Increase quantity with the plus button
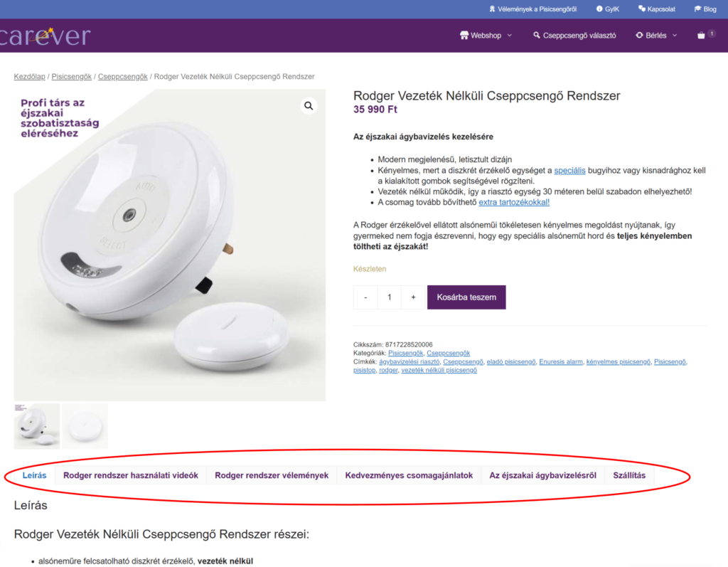Viewport: 728px width, 567px height. 413,297
